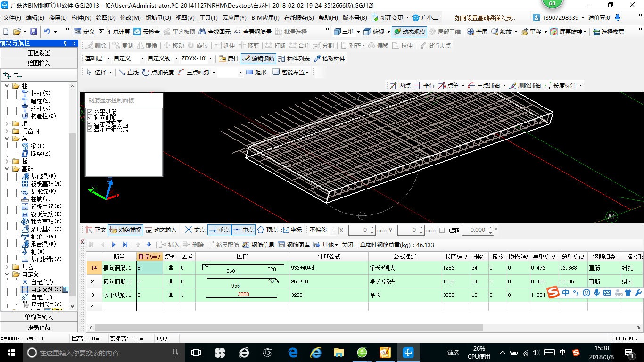644x362 pixels.
Task: Click the 定义 define toolbar button
Action: [x=84, y=32]
